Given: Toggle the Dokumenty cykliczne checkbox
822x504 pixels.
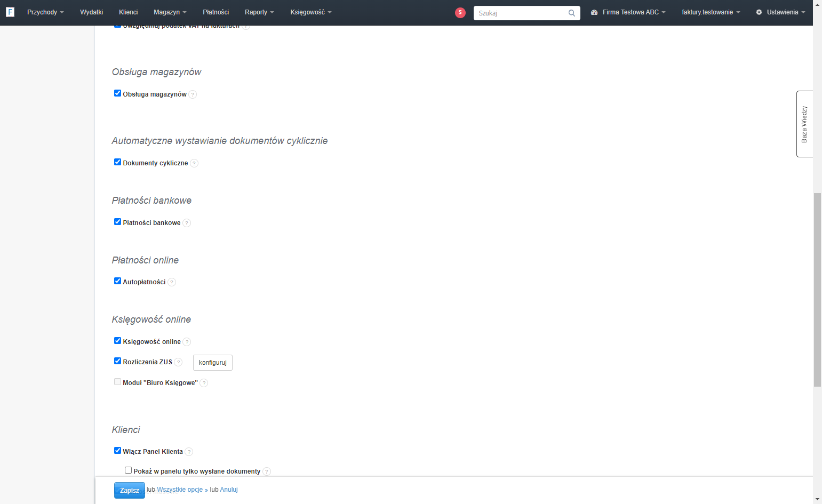Looking at the screenshot, I should (x=117, y=162).
